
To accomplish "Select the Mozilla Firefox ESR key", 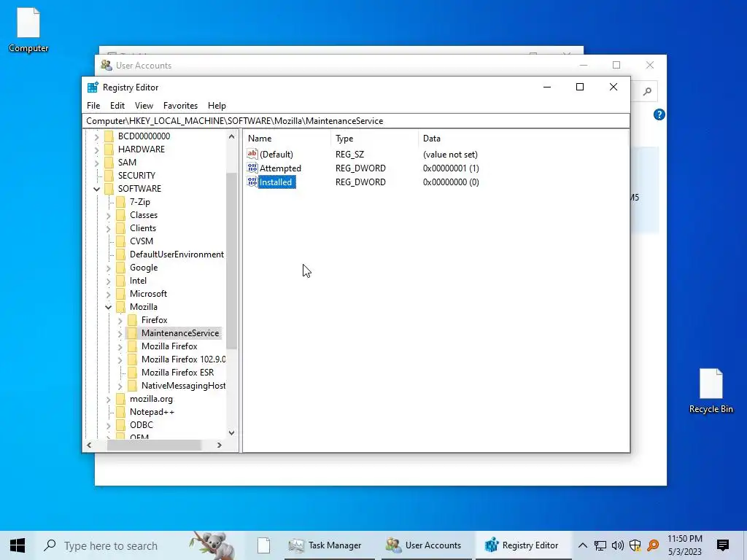I will [x=177, y=373].
